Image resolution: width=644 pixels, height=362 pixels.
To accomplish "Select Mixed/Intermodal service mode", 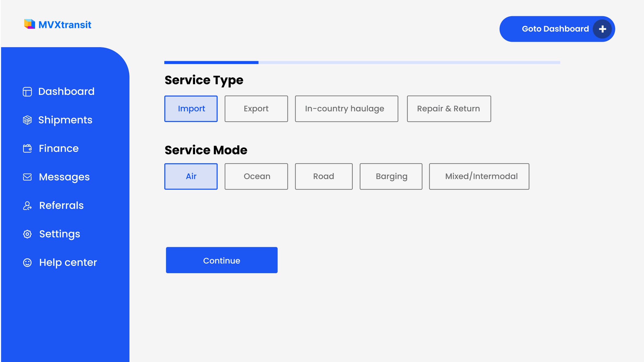I will (479, 177).
